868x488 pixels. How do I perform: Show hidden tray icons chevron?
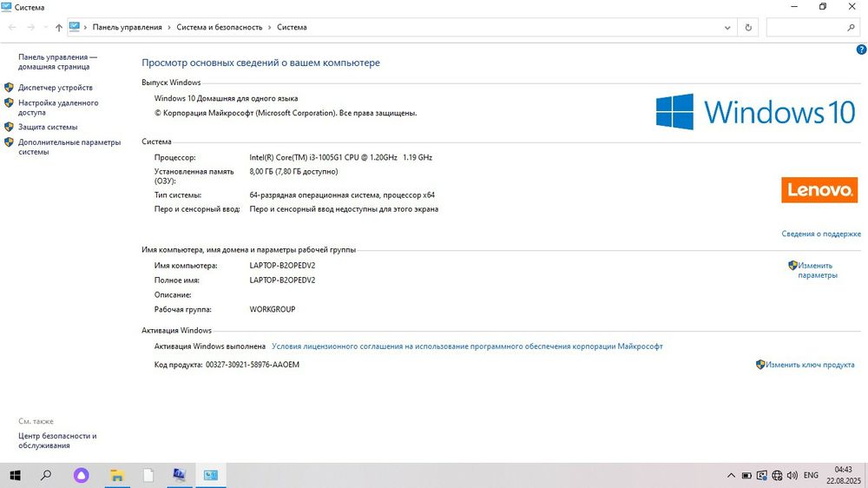click(731, 475)
